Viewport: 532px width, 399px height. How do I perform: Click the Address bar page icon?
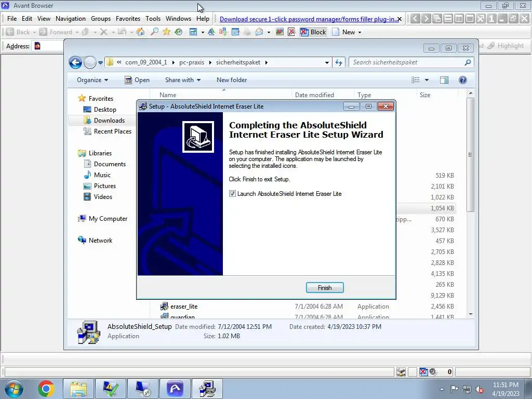[x=37, y=46]
